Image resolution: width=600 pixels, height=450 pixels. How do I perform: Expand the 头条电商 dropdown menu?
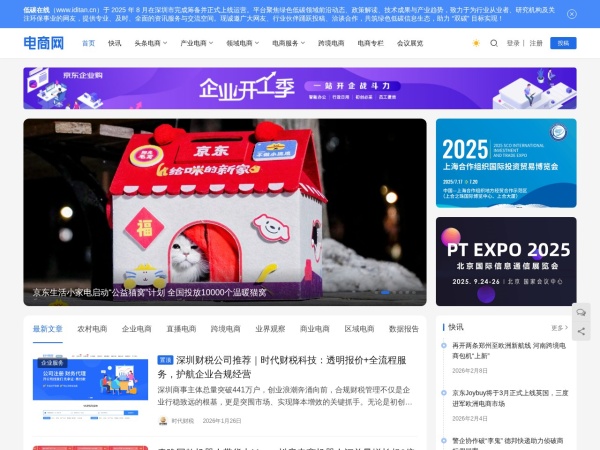[149, 43]
